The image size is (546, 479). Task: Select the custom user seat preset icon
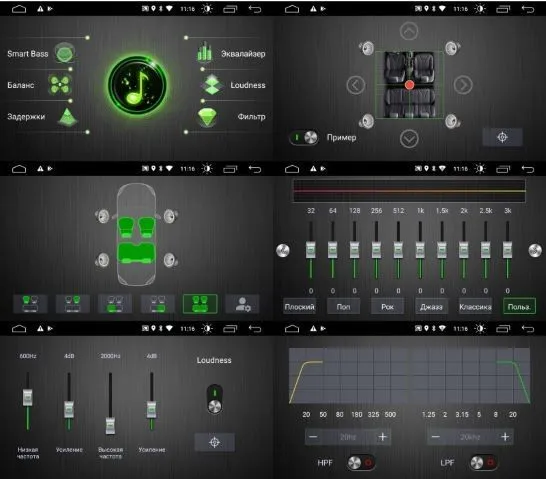pos(242,304)
